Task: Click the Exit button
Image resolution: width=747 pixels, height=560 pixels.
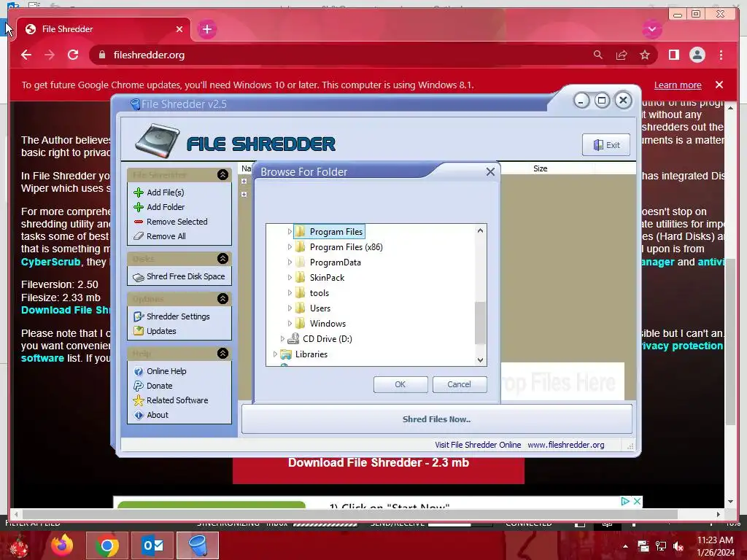Action: (x=606, y=145)
